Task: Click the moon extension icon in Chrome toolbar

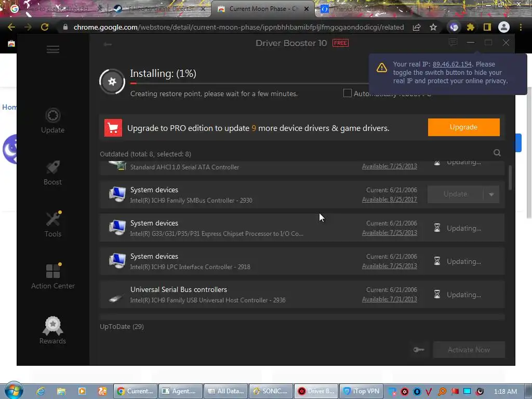Action: [454, 27]
